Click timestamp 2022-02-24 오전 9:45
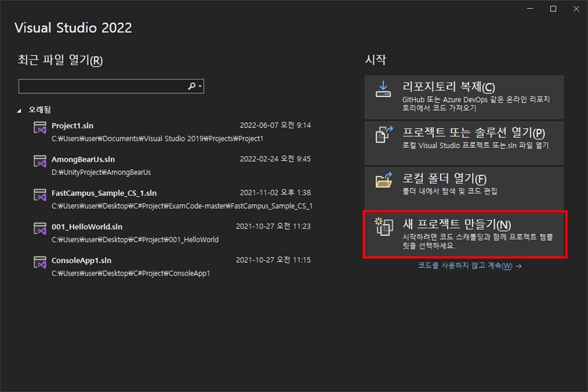Image resolution: width=588 pixels, height=392 pixels. (x=275, y=159)
